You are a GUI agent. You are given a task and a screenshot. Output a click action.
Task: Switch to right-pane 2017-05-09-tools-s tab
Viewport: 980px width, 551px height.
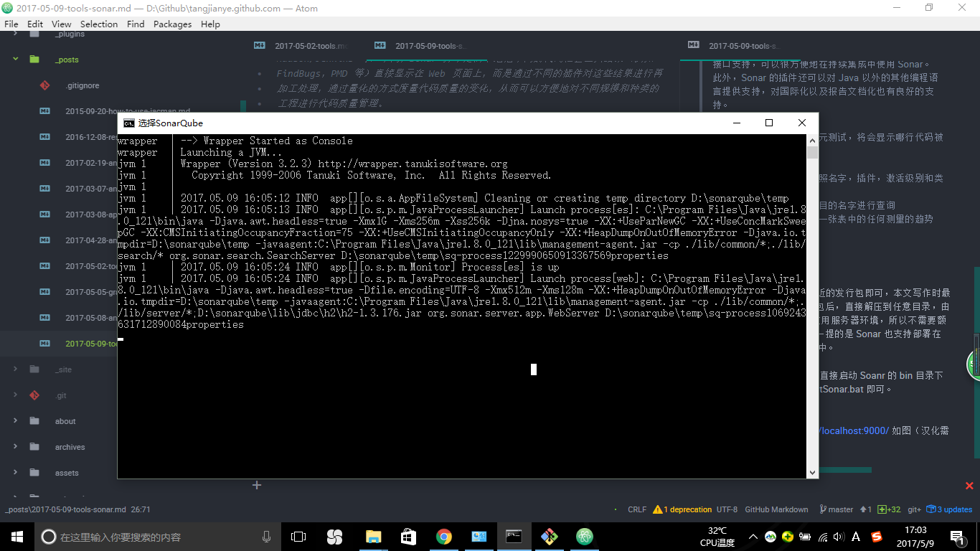[x=743, y=46]
